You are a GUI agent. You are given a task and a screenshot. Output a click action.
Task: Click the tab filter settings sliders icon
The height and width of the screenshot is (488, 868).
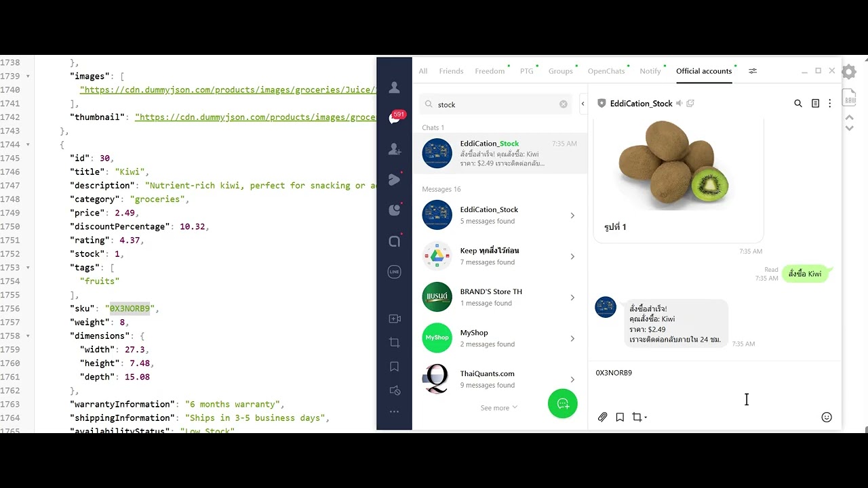tap(753, 71)
